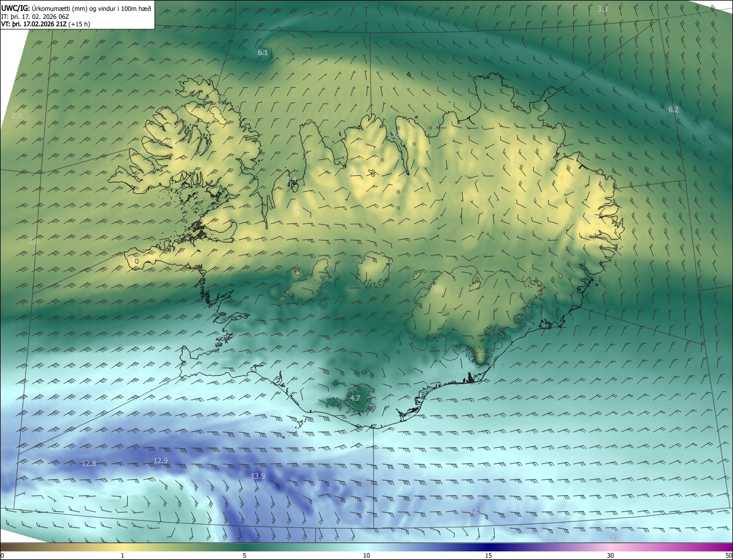Click the 13.9 value label south of Iceland
733x560 pixels.
(258, 476)
